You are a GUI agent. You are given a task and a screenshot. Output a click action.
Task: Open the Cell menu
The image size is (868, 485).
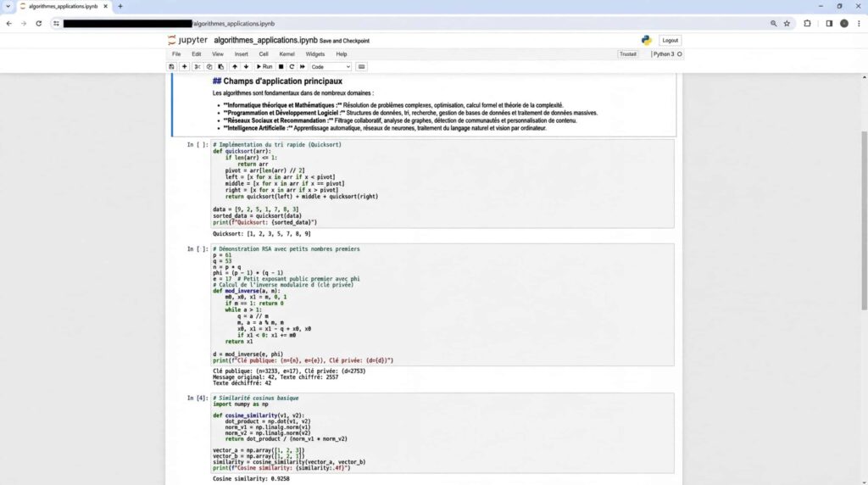click(264, 54)
